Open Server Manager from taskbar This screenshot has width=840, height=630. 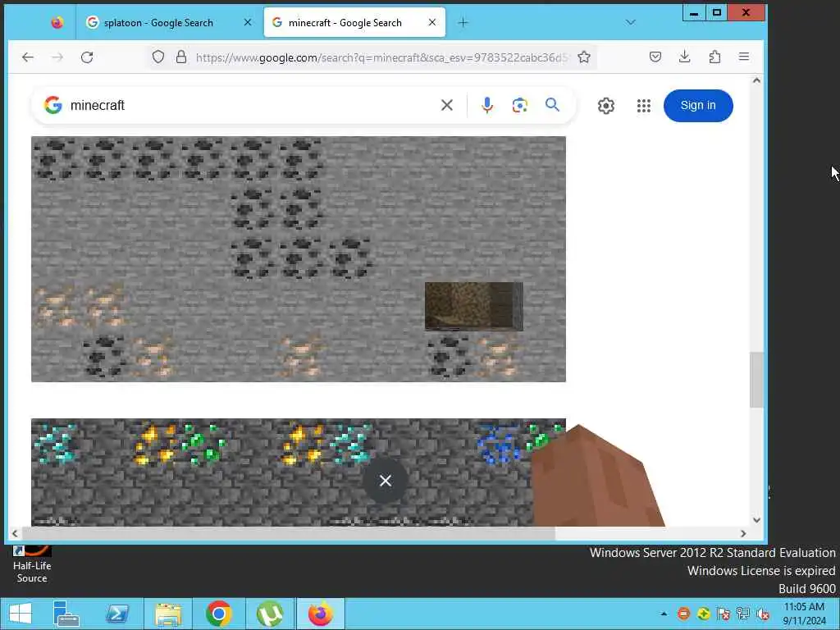[67, 614]
